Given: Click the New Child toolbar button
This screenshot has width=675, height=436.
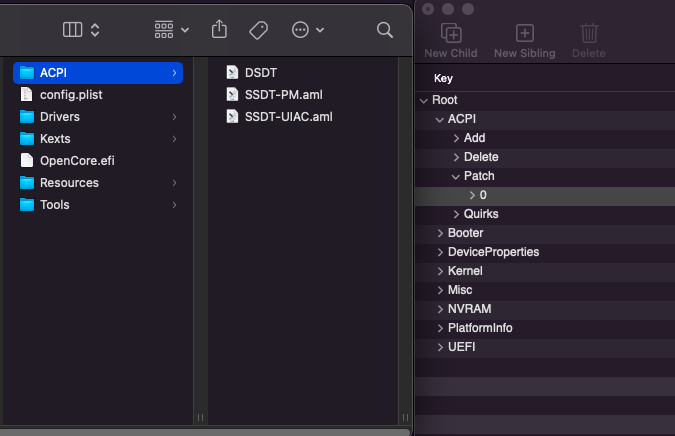Looking at the screenshot, I should pos(451,40).
